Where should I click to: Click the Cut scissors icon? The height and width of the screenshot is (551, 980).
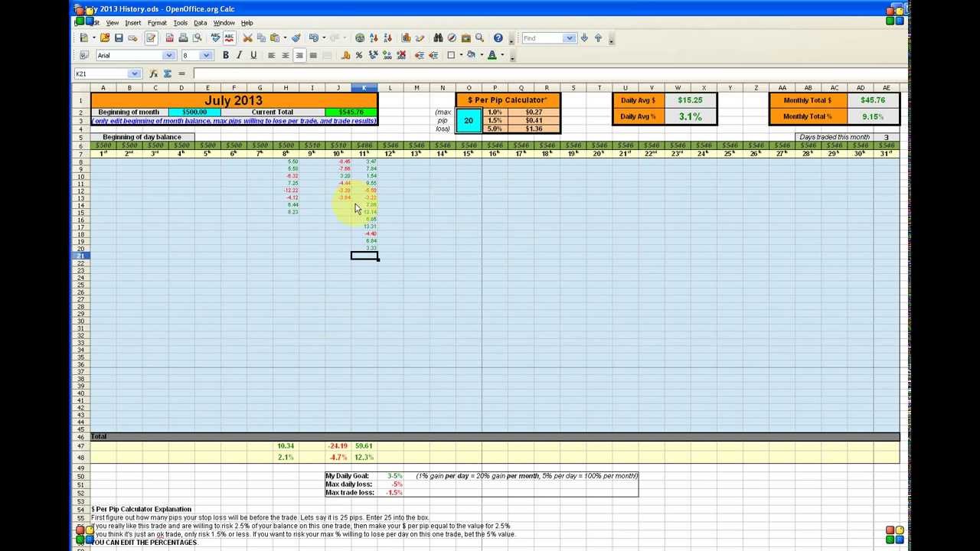[x=247, y=38]
